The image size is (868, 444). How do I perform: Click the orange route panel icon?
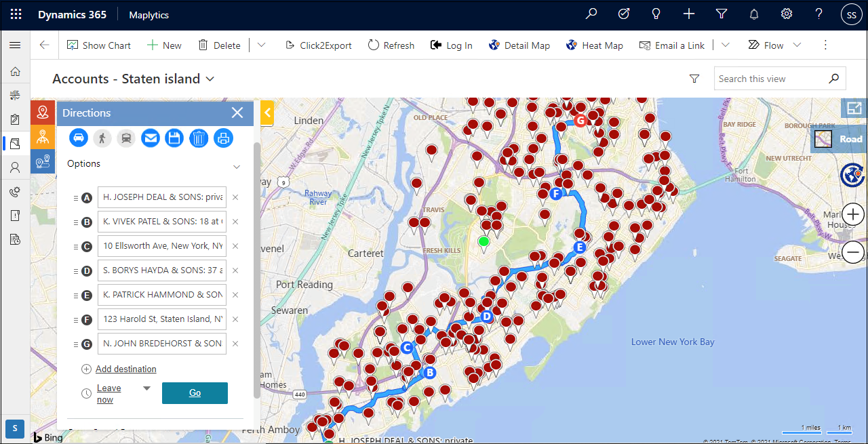click(x=43, y=137)
